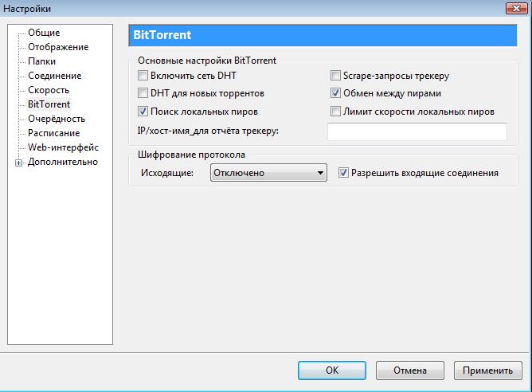Enable 'Scrape-запросы трекеру' checkbox
Image resolution: width=532 pixels, height=392 pixels.
click(x=335, y=76)
